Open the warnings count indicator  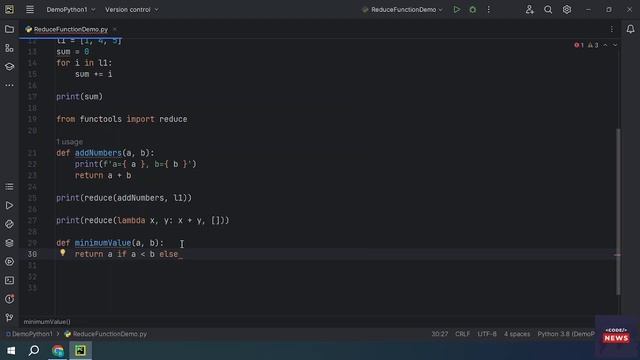[593, 45]
